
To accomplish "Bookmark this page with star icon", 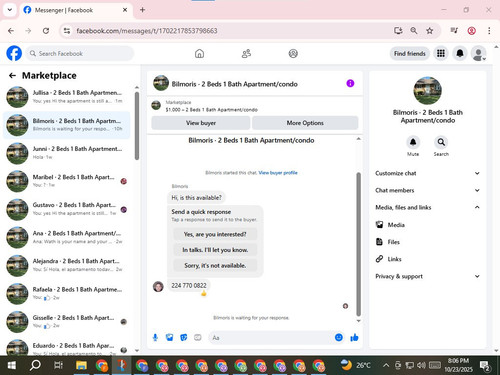I will click(x=429, y=31).
